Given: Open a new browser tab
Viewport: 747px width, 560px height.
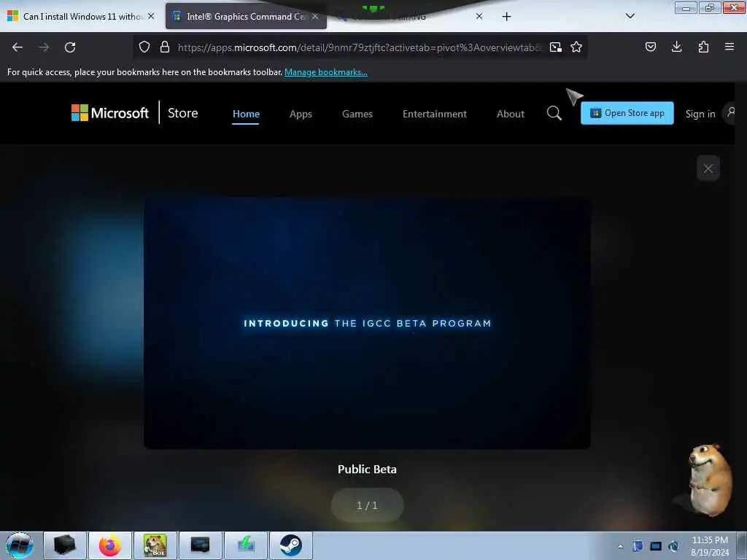Looking at the screenshot, I should point(507,17).
